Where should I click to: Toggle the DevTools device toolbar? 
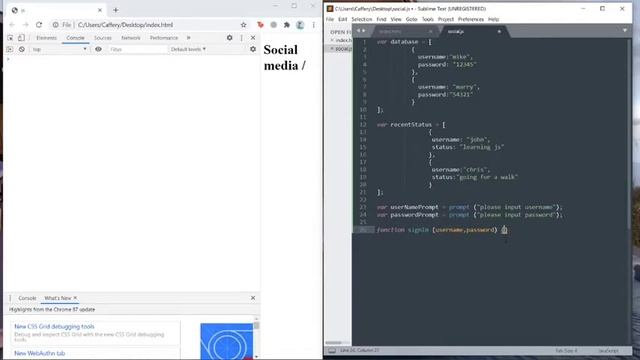21,38
